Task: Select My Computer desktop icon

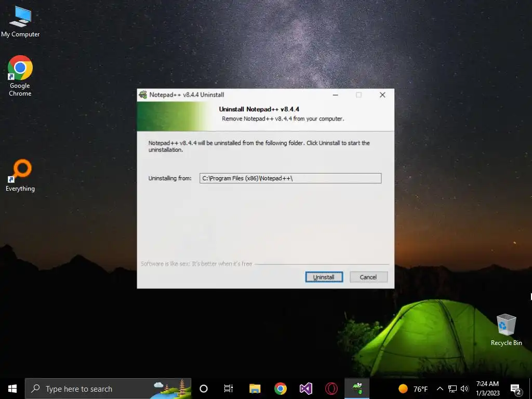Action: [x=20, y=21]
